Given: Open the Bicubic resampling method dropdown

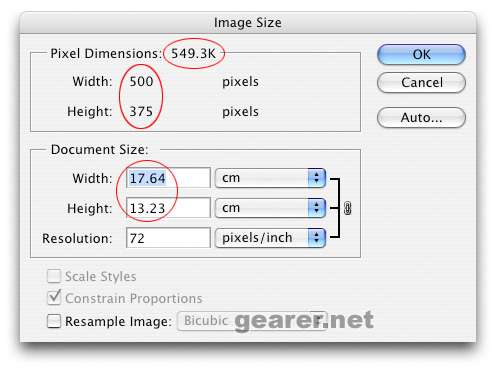Looking at the screenshot, I should (x=252, y=321).
